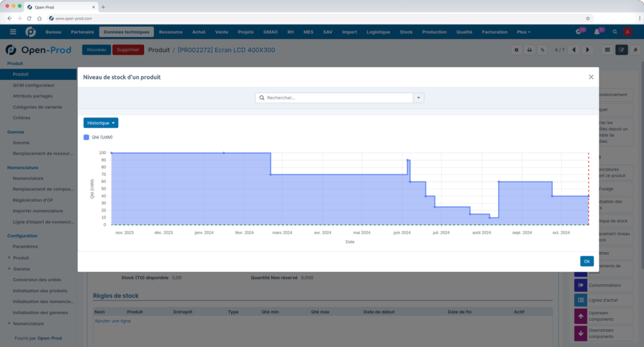Click the navbar search magnifier icon
The height and width of the screenshot is (347, 644).
[x=615, y=31]
